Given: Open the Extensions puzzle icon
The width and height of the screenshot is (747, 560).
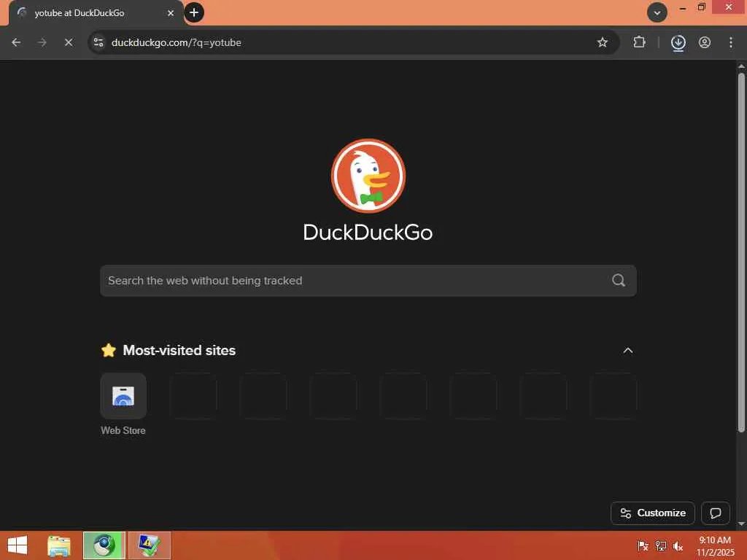Looking at the screenshot, I should (639, 42).
